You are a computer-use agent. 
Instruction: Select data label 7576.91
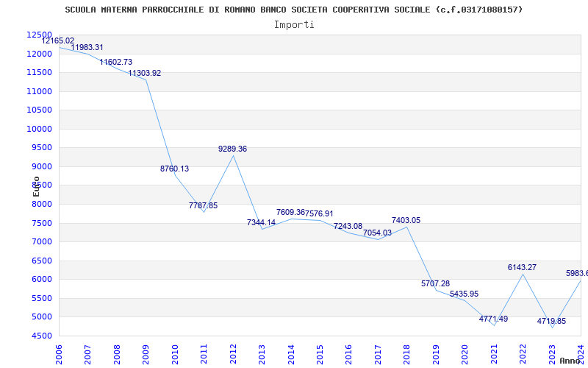click(319, 213)
